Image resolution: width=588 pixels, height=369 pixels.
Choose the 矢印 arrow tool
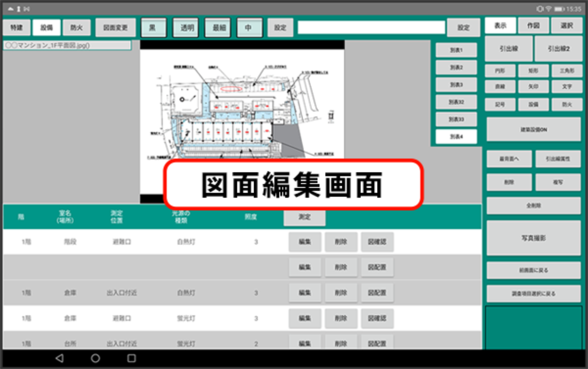click(x=533, y=87)
